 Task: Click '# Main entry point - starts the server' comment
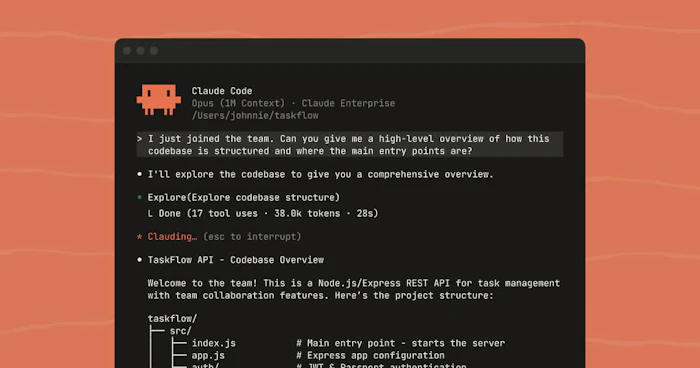[x=400, y=343]
